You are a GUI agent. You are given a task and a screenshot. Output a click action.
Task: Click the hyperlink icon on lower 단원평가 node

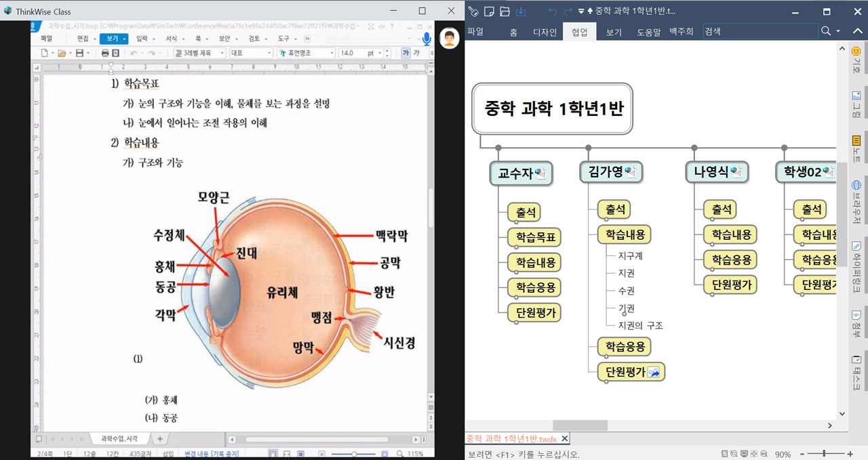point(654,371)
